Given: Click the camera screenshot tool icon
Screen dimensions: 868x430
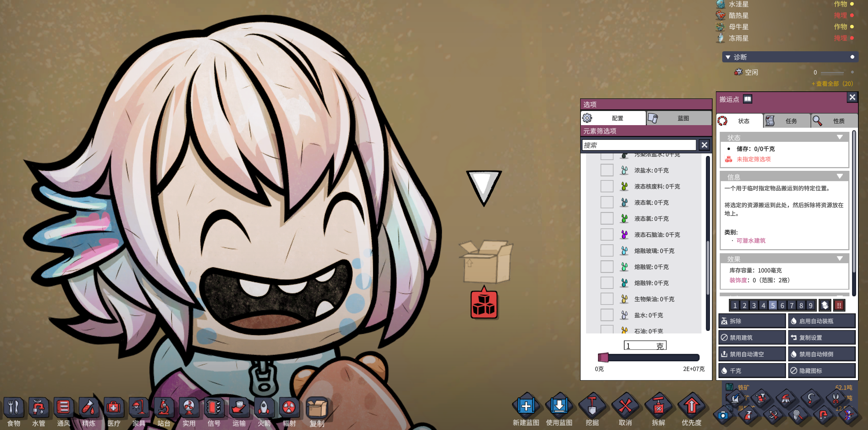Looking at the screenshot, I should tap(723, 415).
